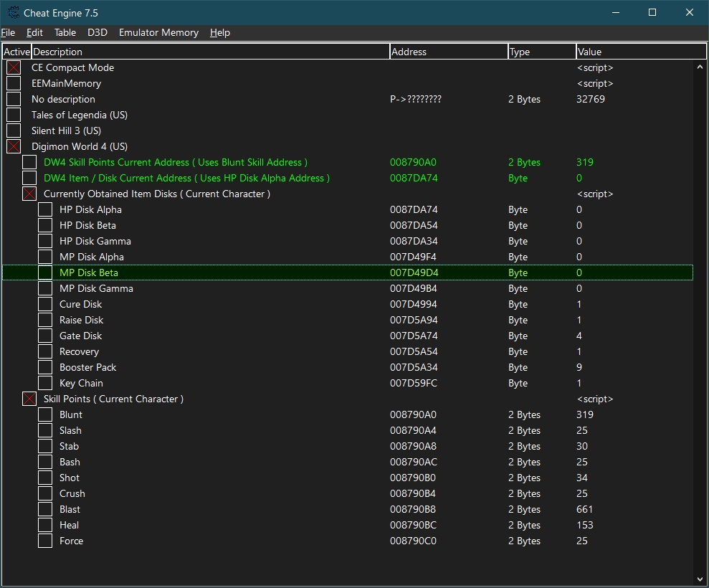Image resolution: width=709 pixels, height=588 pixels.
Task: Freeze the Booster Pack checkbox
Action: click(45, 367)
